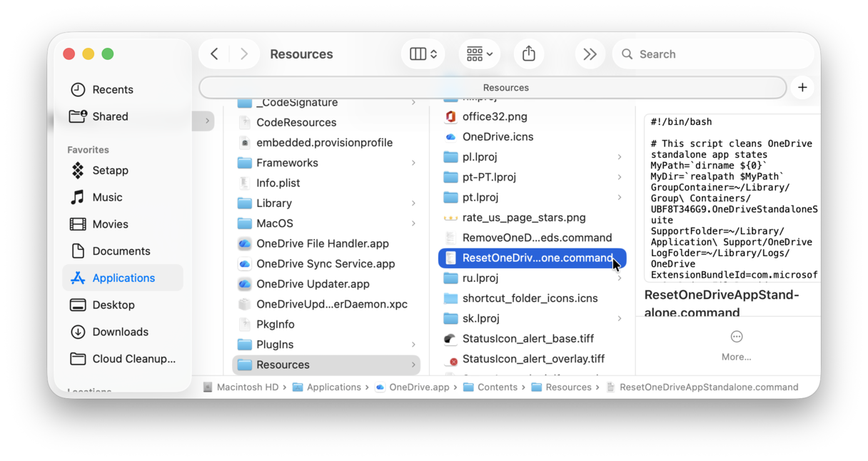The width and height of the screenshot is (868, 461).
Task: Select ResetOneDriv...one.command file
Action: (x=533, y=258)
